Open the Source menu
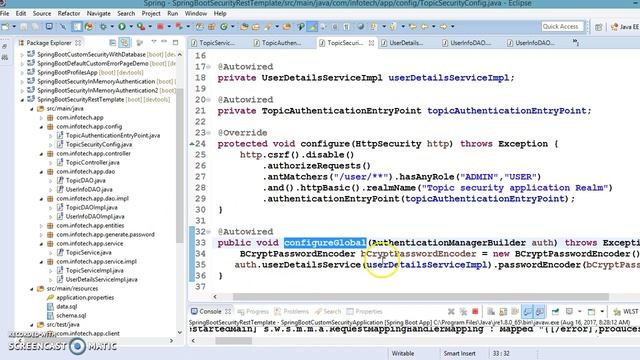The width and height of the screenshot is (640, 360). coord(42,13)
